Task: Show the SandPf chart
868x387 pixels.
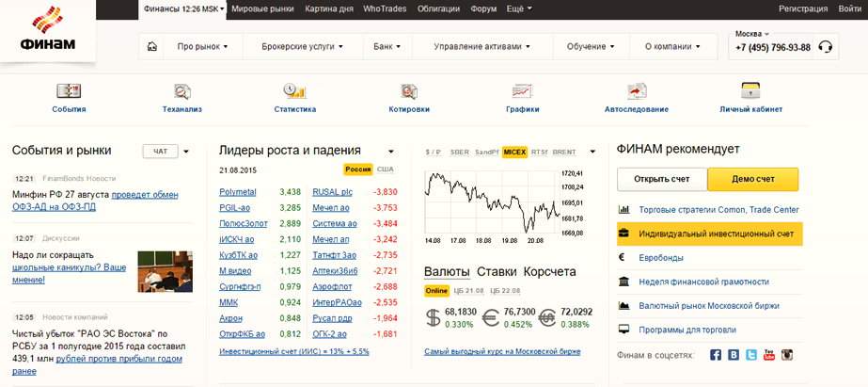Action: coord(487,152)
